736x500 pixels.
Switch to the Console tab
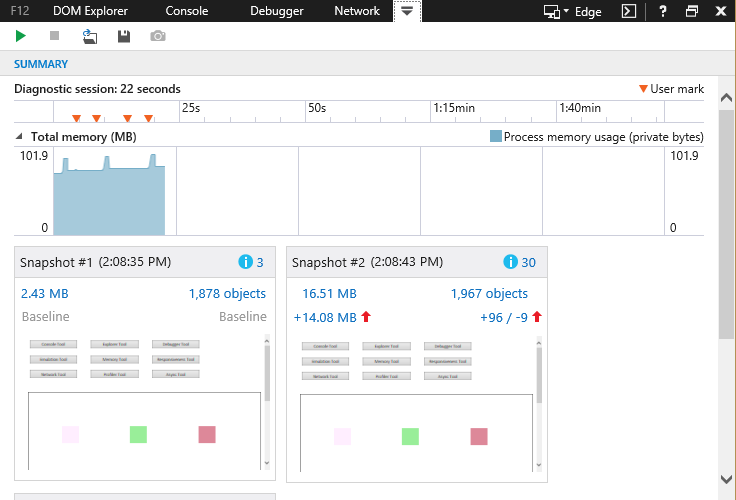click(x=187, y=11)
